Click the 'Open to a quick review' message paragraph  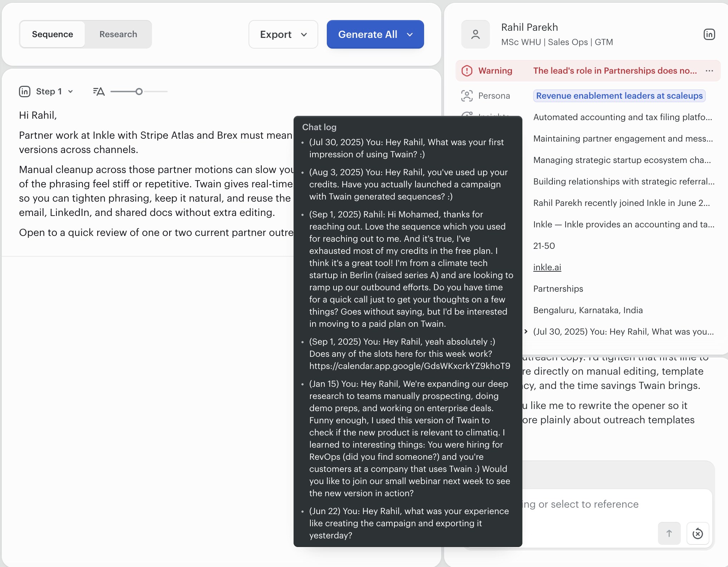156,232
